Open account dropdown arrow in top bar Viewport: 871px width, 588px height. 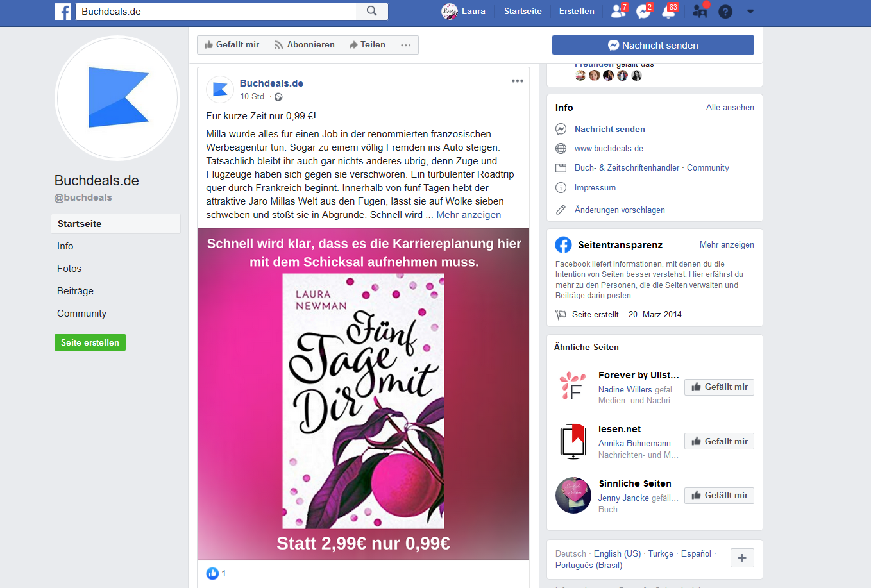[x=750, y=12]
